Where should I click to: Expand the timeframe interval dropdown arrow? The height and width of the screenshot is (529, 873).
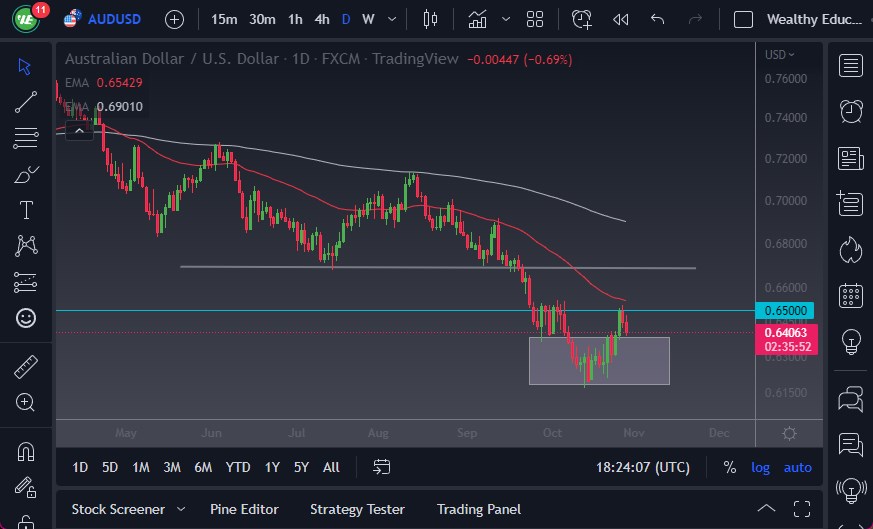click(x=393, y=19)
